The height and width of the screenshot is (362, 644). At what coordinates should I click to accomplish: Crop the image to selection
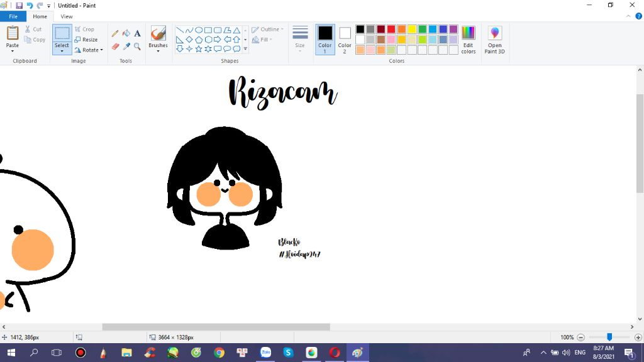(85, 29)
